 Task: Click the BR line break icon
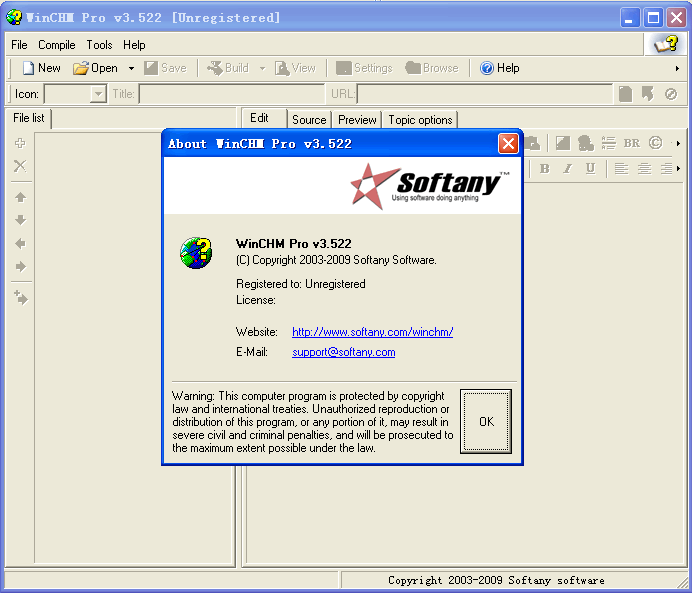tap(632, 143)
